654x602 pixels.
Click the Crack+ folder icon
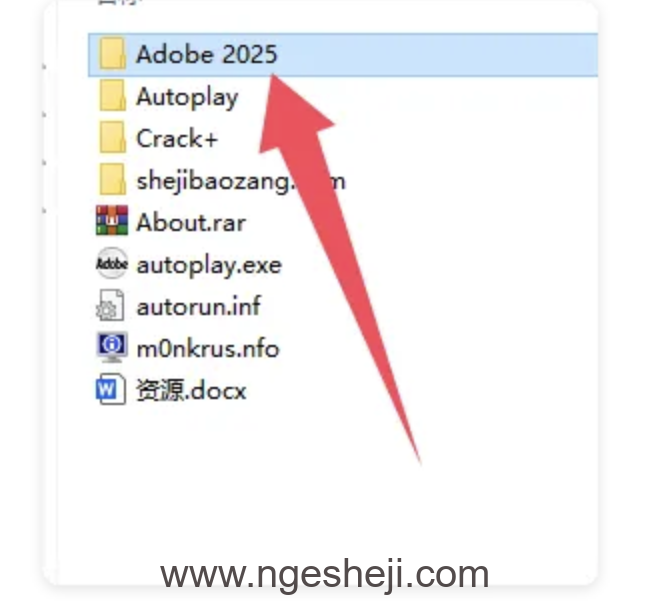coord(112,138)
